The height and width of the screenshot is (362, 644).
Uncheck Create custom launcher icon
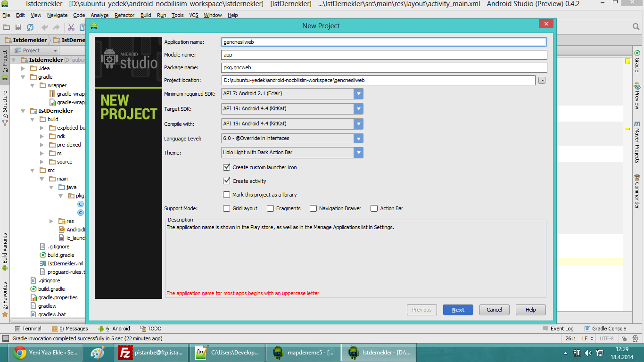pyautogui.click(x=227, y=167)
